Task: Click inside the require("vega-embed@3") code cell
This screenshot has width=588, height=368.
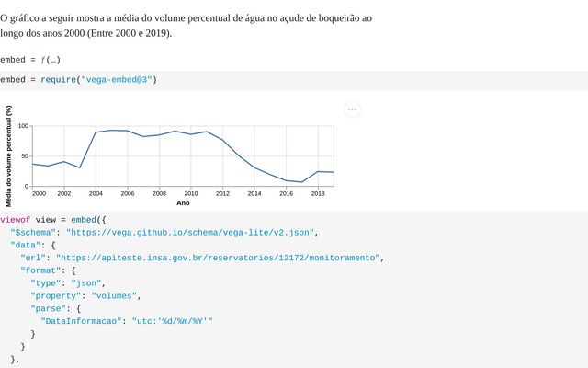Action: [x=276, y=80]
